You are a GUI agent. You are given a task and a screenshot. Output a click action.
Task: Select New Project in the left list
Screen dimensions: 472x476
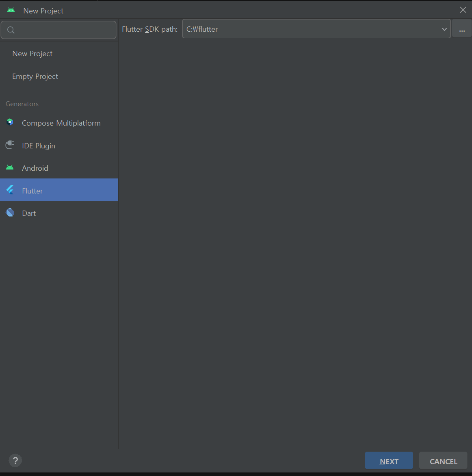(32, 54)
